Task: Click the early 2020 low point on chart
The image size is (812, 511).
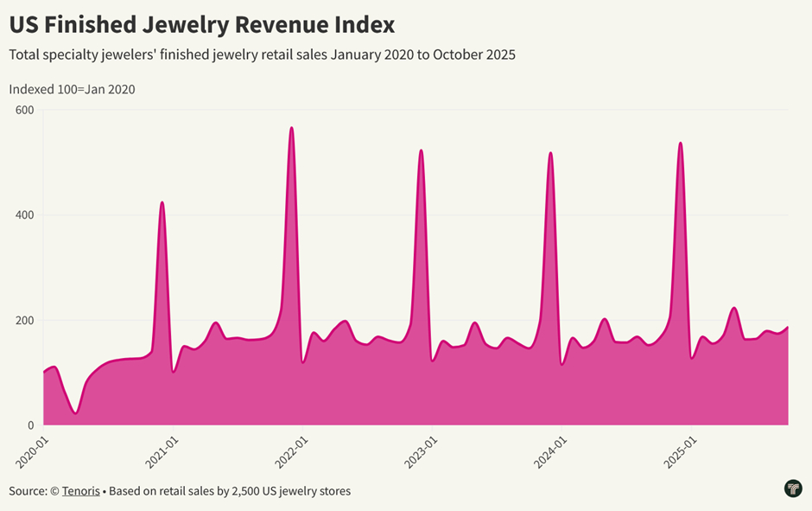Action: click(x=76, y=412)
